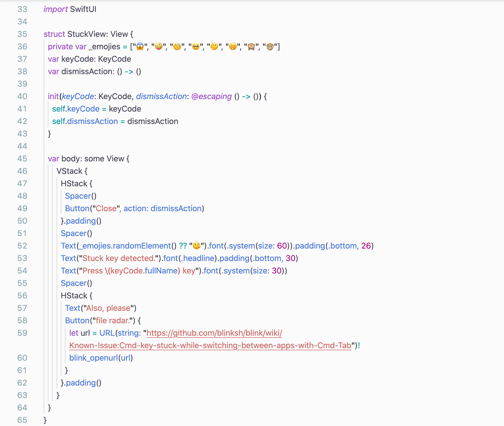Click line number 59

pyautogui.click(x=22, y=333)
